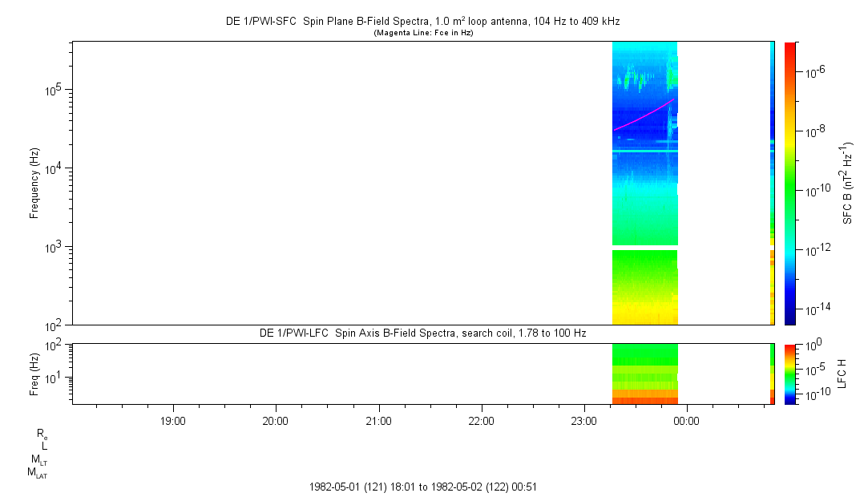Click the SFC B (nT² Hz⁻¹) colorbar label
Image resolution: width=868 pixels, height=497 pixels.
(x=849, y=183)
